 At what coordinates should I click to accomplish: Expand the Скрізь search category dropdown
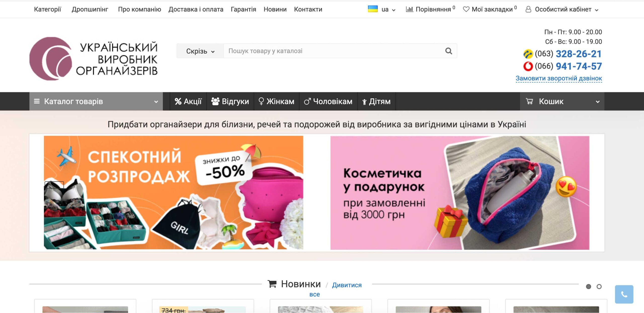coord(200,51)
